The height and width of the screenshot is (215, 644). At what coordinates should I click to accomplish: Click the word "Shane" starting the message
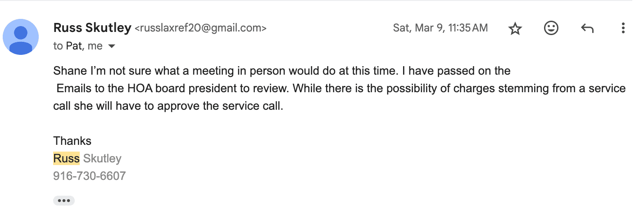67,71
